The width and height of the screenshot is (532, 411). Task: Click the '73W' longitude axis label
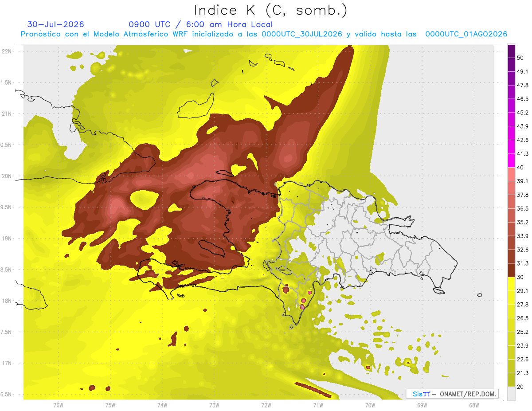pyautogui.click(x=214, y=405)
